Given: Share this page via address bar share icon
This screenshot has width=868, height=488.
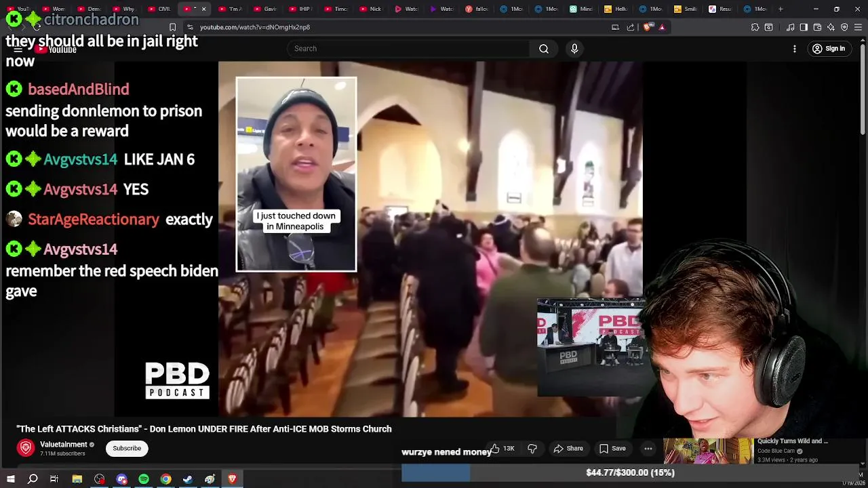Looking at the screenshot, I should click(631, 27).
